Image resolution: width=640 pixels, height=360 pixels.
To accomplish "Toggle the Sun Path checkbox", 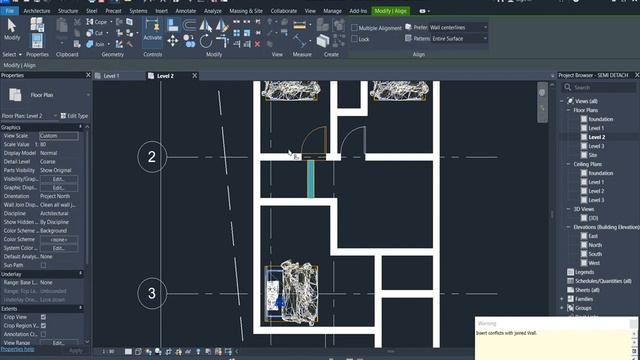I will (43, 265).
